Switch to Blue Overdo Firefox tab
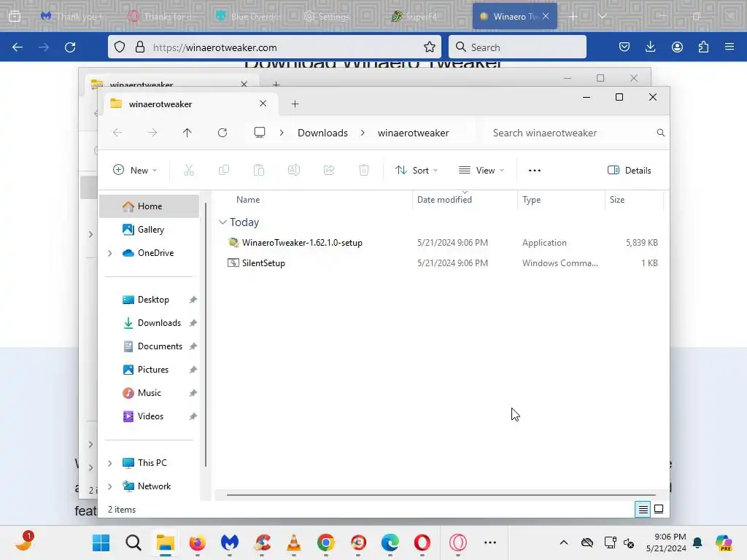 coord(248,17)
